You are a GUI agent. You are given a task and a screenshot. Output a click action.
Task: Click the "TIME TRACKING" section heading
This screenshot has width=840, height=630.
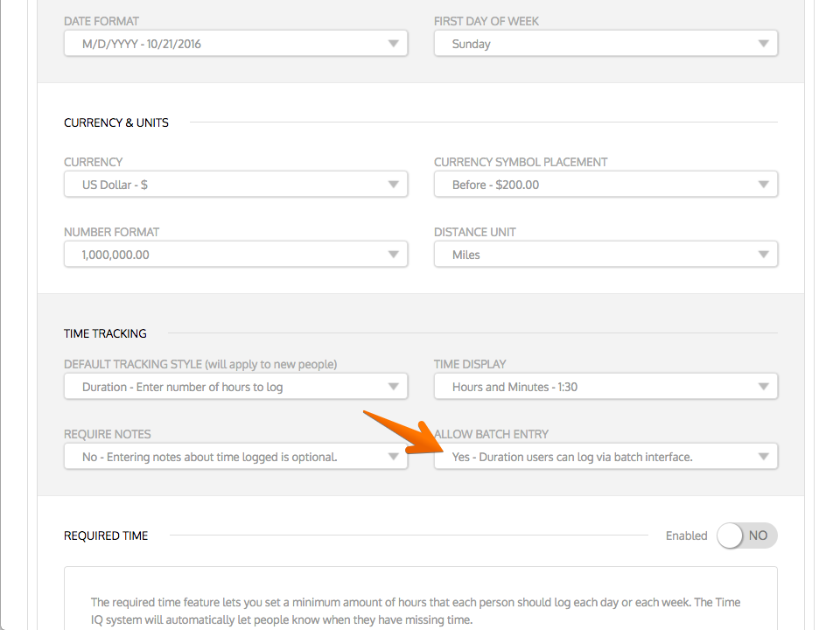click(105, 333)
